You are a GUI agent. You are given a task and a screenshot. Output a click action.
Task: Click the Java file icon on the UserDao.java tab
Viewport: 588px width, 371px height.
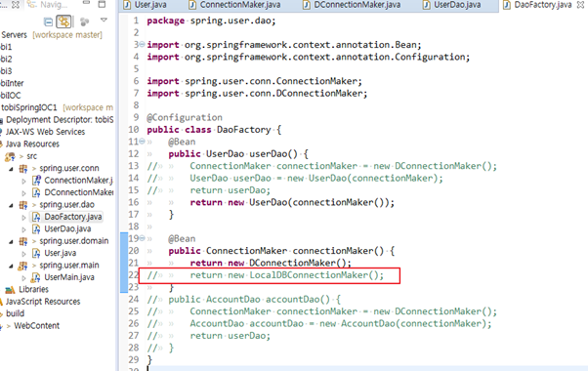(427, 5)
